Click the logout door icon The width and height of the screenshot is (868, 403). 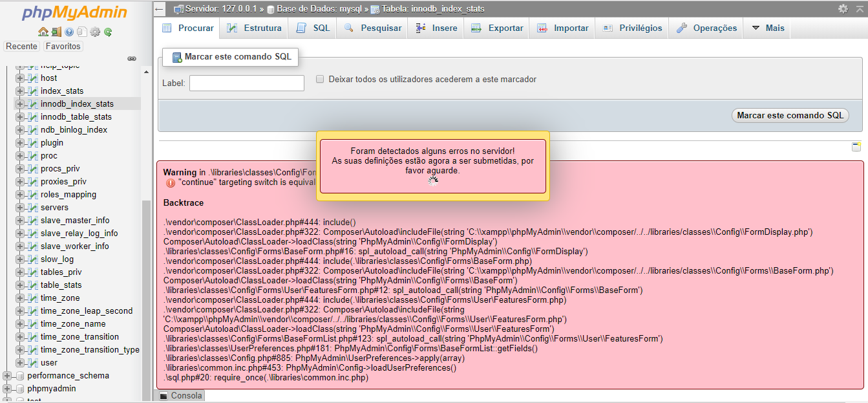56,32
